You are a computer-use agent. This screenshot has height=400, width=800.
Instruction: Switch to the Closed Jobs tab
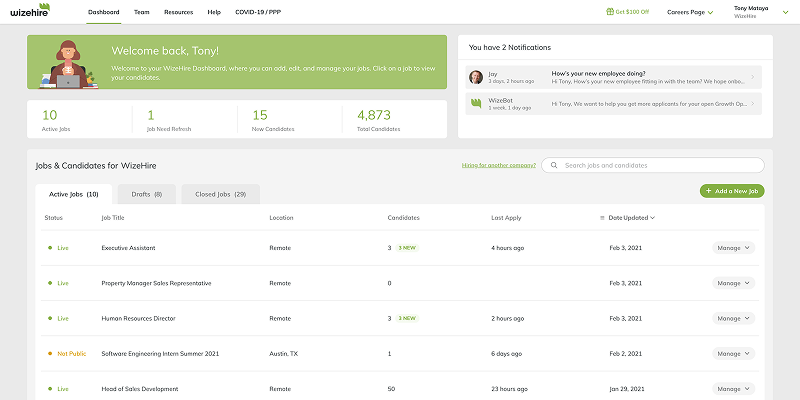[220, 194]
